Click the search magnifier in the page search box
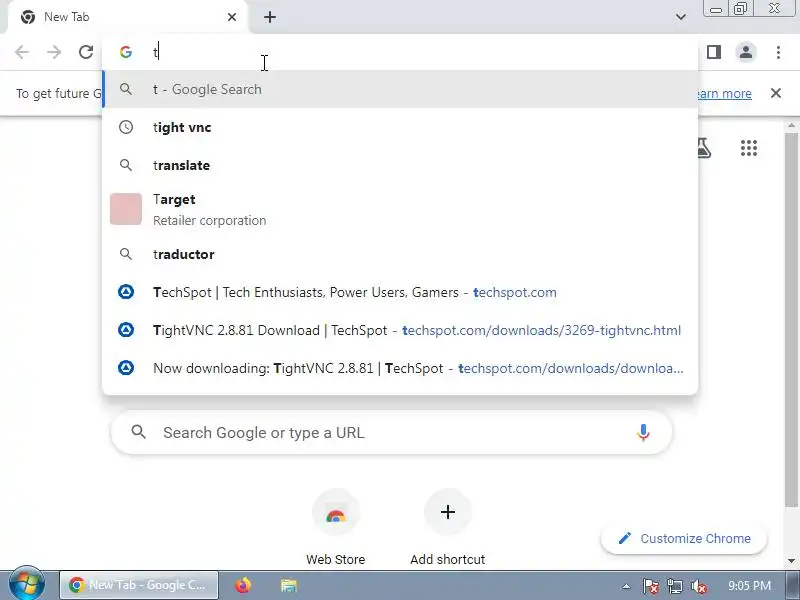The width and height of the screenshot is (800, 600). (138, 433)
